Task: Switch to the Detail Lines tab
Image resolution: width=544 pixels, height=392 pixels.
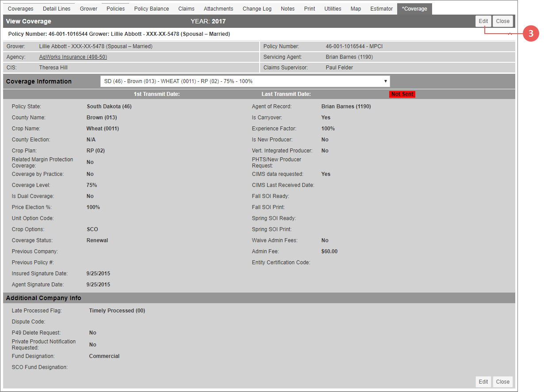Action: point(57,9)
